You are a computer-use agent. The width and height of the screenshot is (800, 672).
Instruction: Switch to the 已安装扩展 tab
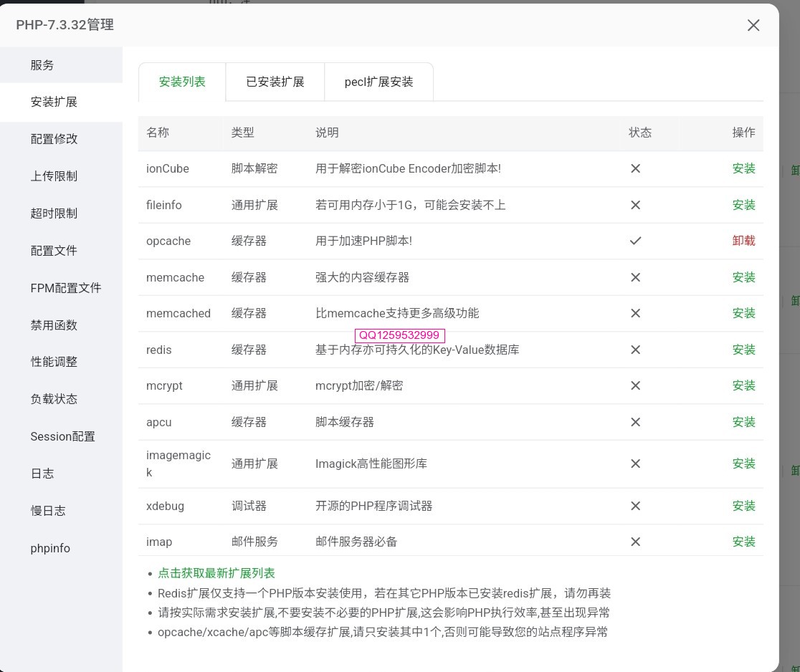point(275,82)
